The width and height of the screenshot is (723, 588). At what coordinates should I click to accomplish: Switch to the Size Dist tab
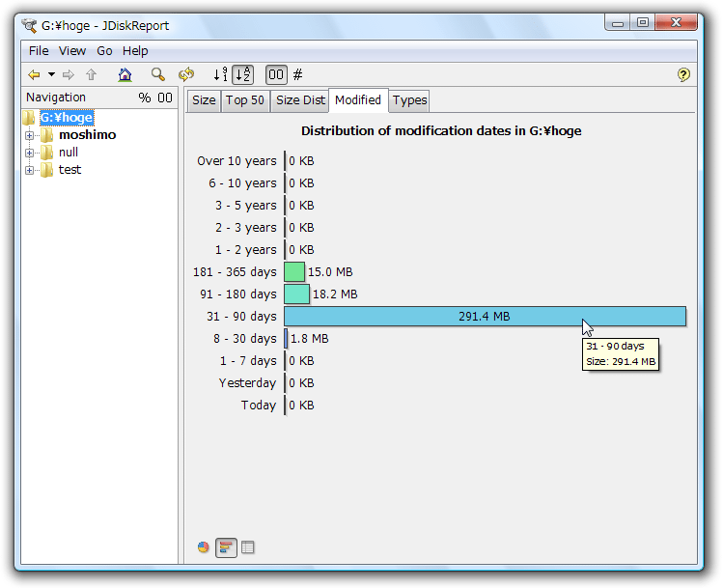coord(300,100)
